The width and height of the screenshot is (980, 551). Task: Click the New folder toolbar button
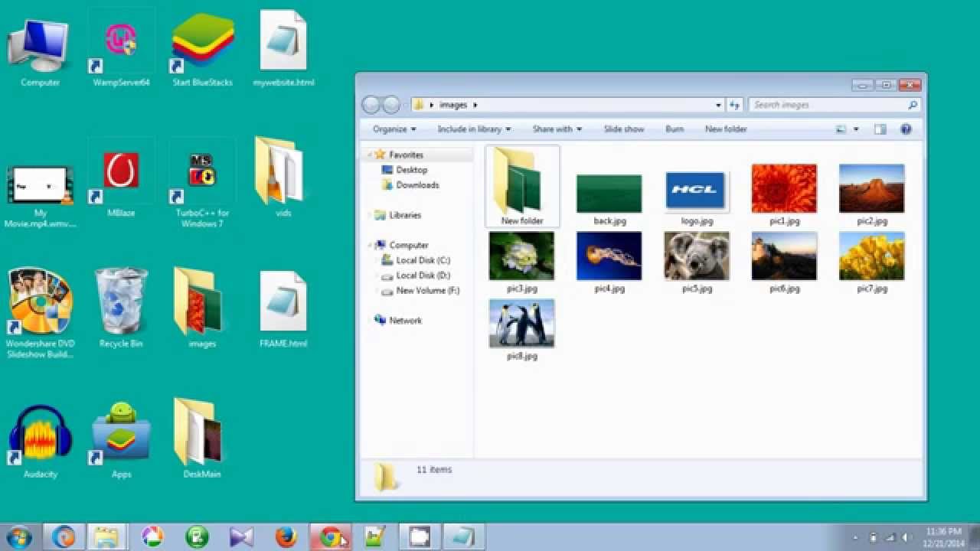(726, 129)
